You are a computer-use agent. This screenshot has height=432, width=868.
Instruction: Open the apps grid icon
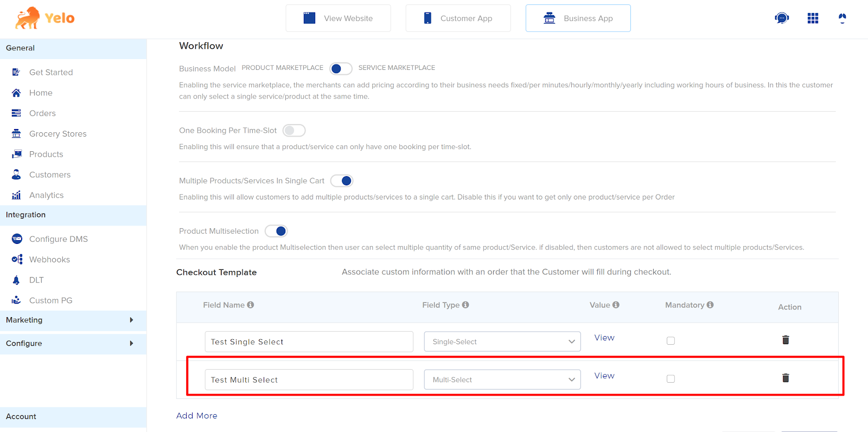(x=813, y=18)
